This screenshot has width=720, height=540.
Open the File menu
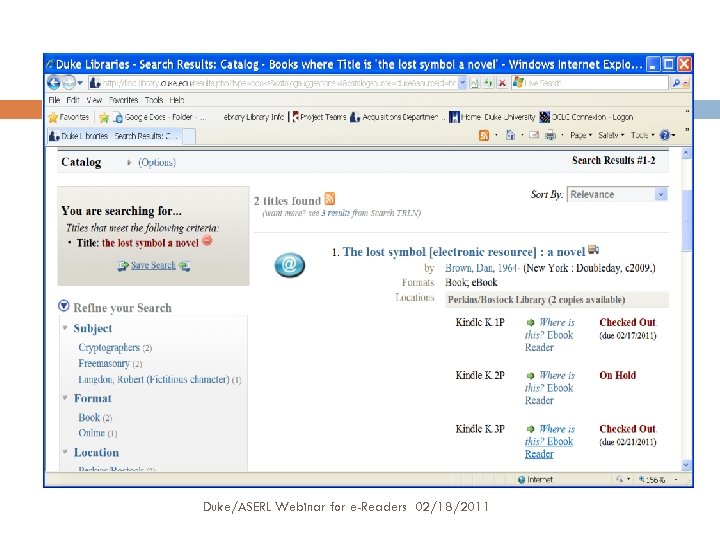(54, 100)
